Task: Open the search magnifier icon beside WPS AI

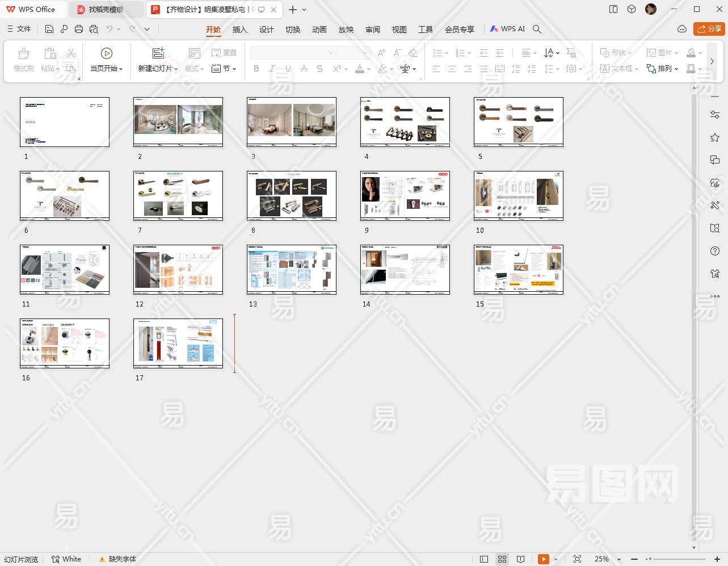Action: point(537,29)
